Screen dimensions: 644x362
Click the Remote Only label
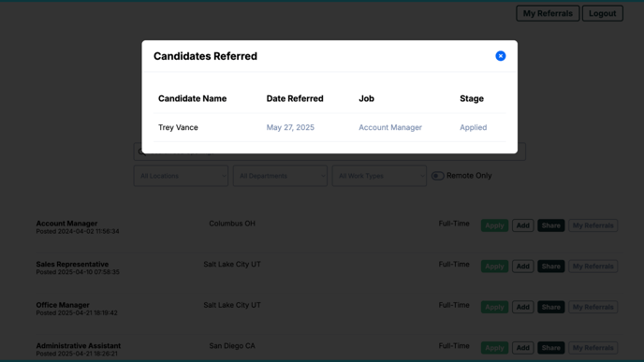coord(469,176)
